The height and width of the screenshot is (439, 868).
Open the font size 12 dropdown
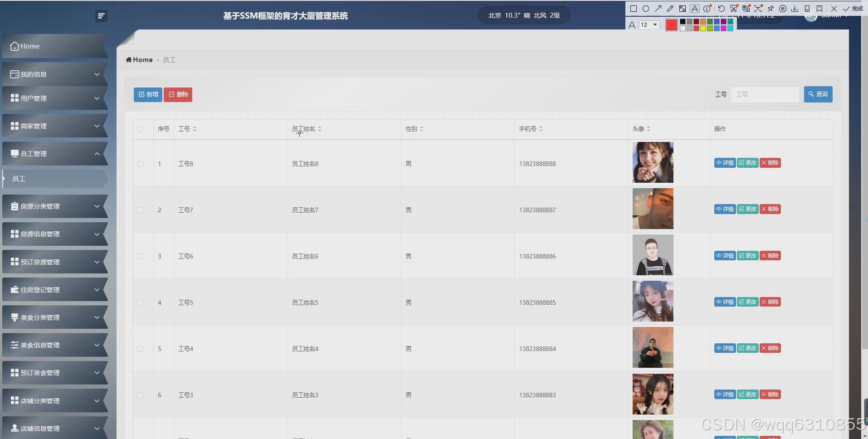(x=649, y=24)
